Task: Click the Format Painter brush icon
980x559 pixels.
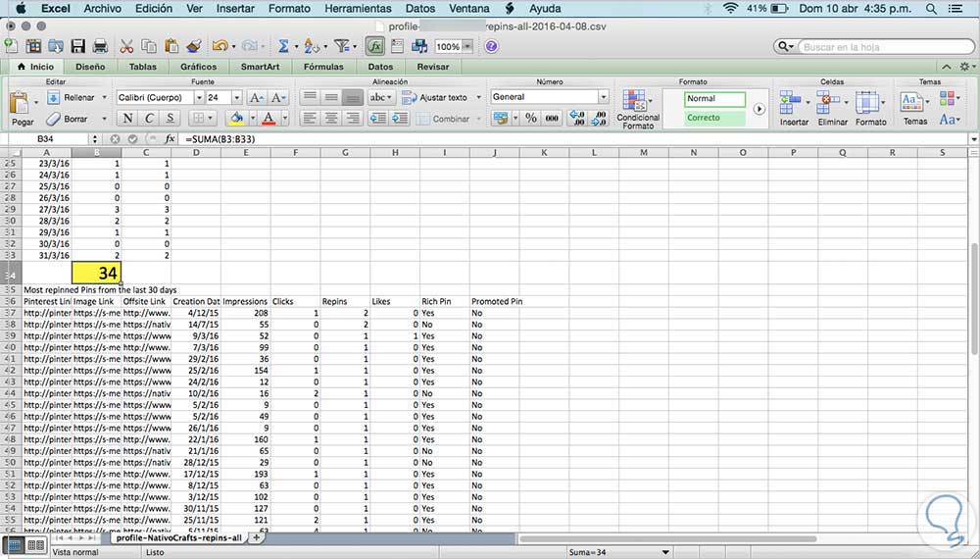Action: [x=194, y=46]
